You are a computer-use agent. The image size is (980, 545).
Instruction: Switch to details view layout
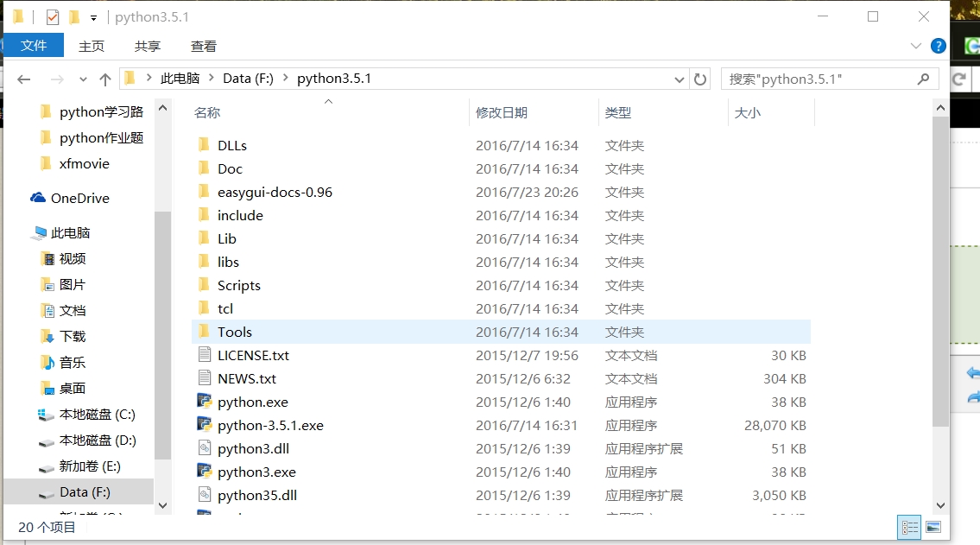(x=909, y=527)
